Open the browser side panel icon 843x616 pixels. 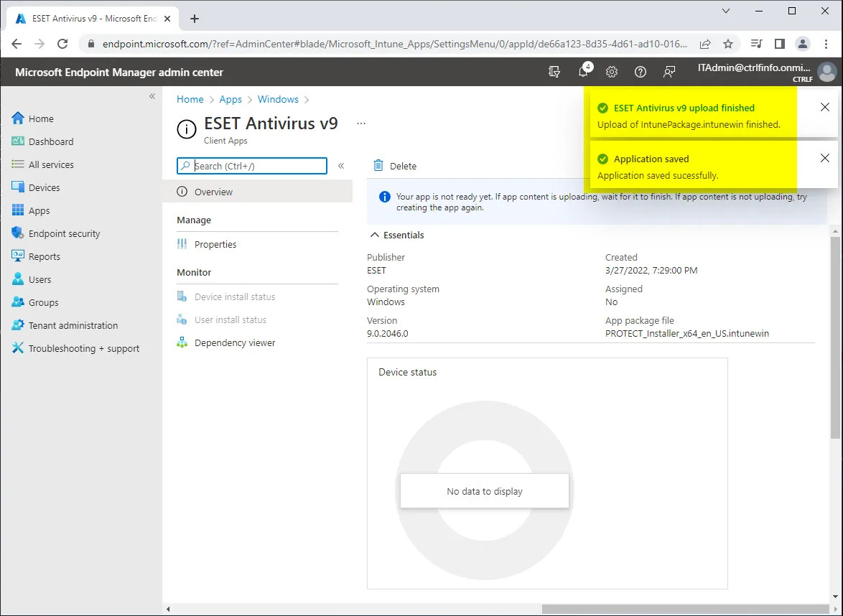(780, 44)
